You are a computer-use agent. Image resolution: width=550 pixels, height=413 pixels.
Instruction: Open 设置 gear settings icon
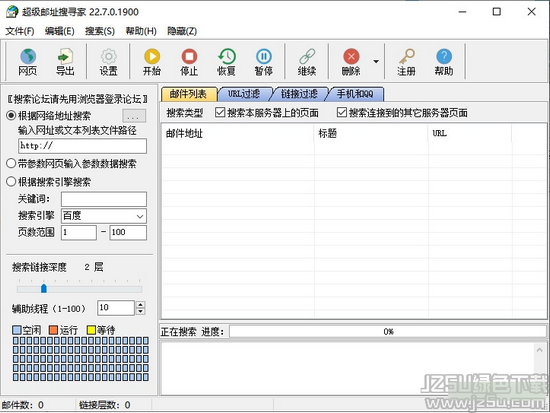tap(108, 56)
